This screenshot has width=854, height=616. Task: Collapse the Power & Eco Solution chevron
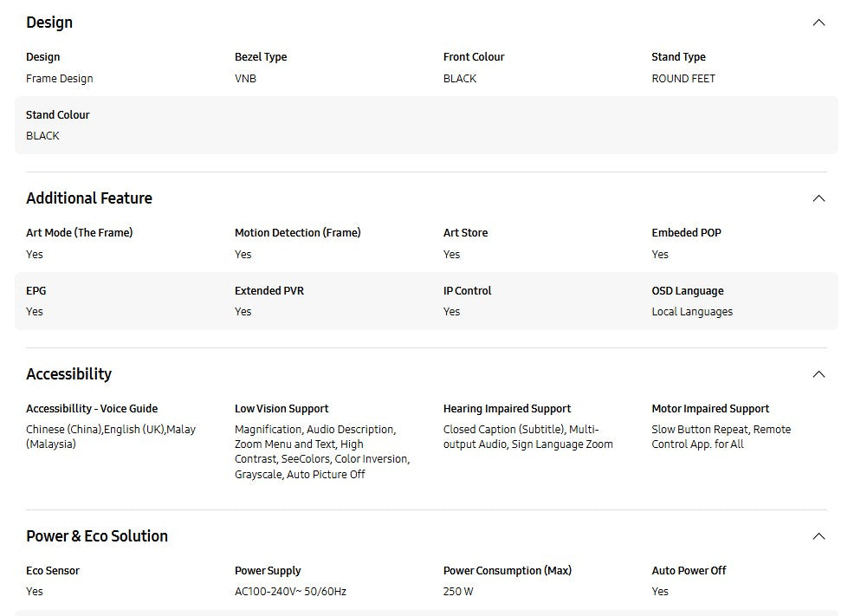click(x=818, y=536)
